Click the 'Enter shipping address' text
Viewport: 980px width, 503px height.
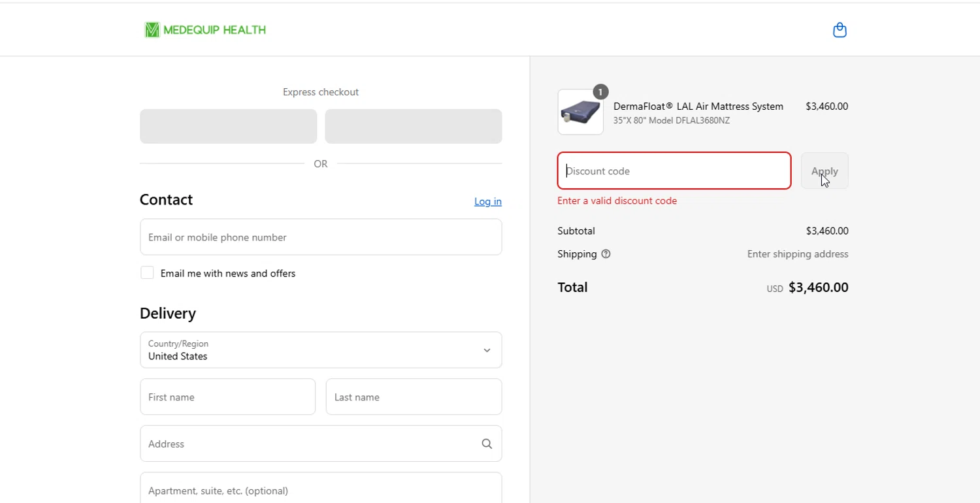click(x=798, y=254)
